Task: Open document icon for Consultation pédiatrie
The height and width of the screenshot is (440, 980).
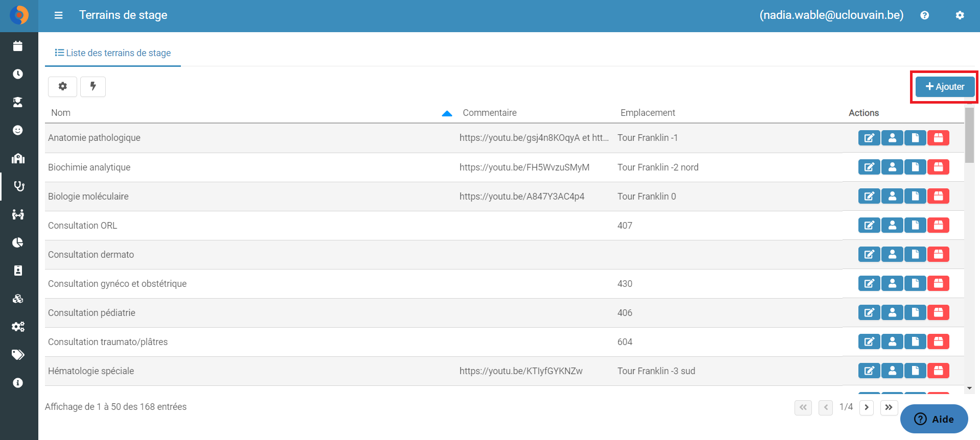Action: coord(915,312)
